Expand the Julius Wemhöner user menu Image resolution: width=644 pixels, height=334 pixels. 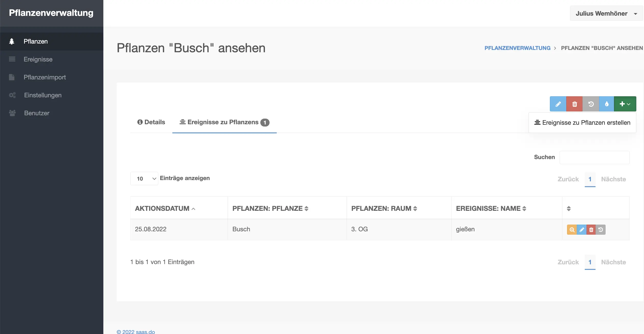point(606,14)
